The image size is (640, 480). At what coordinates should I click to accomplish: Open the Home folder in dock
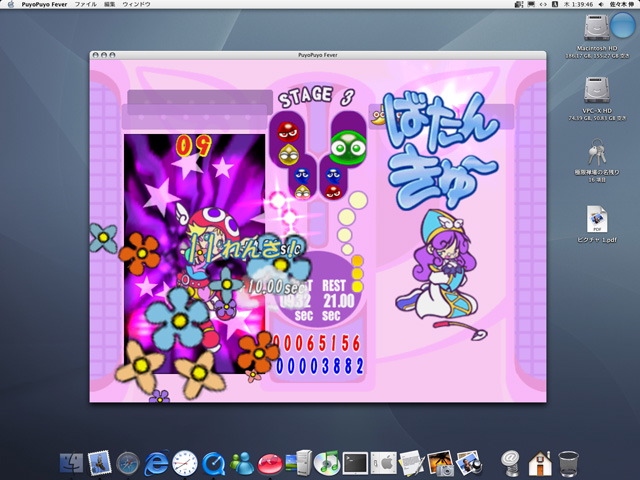tap(540, 464)
